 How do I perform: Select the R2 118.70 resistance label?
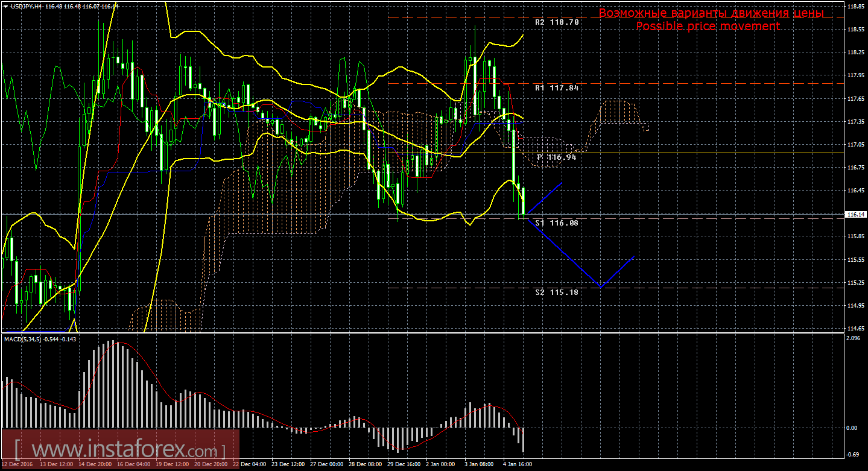coord(557,22)
